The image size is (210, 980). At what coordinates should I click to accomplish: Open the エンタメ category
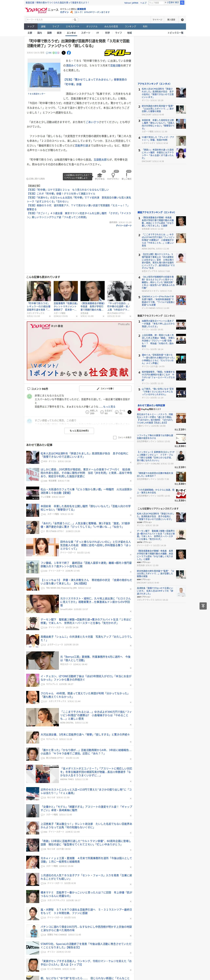coord(71,33)
